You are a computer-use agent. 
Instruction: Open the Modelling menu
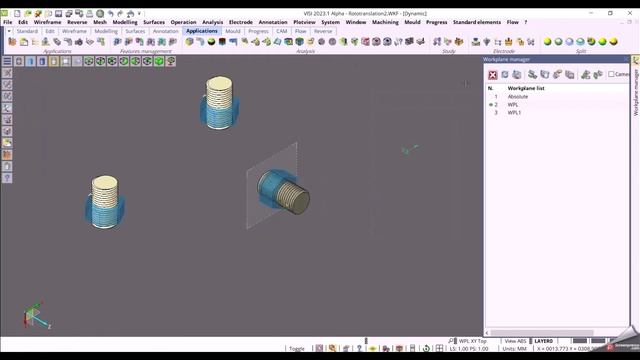click(x=125, y=22)
